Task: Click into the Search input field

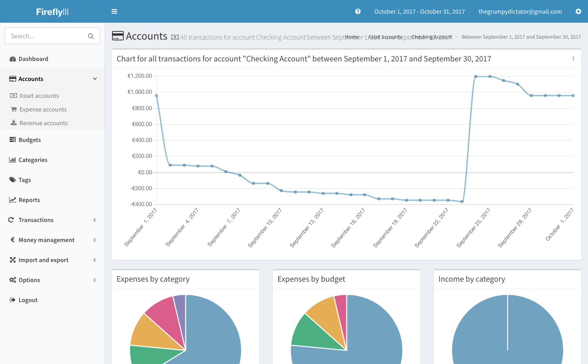Action: click(46, 36)
